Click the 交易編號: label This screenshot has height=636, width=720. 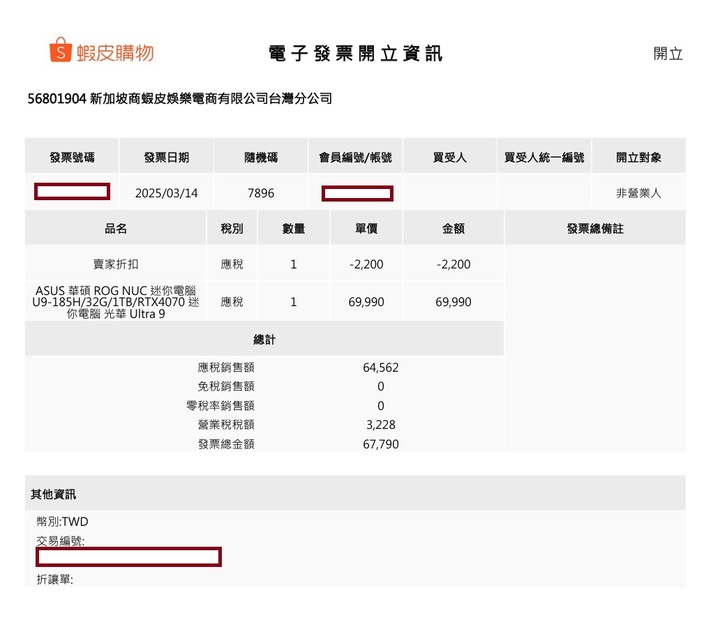pyautogui.click(x=61, y=541)
